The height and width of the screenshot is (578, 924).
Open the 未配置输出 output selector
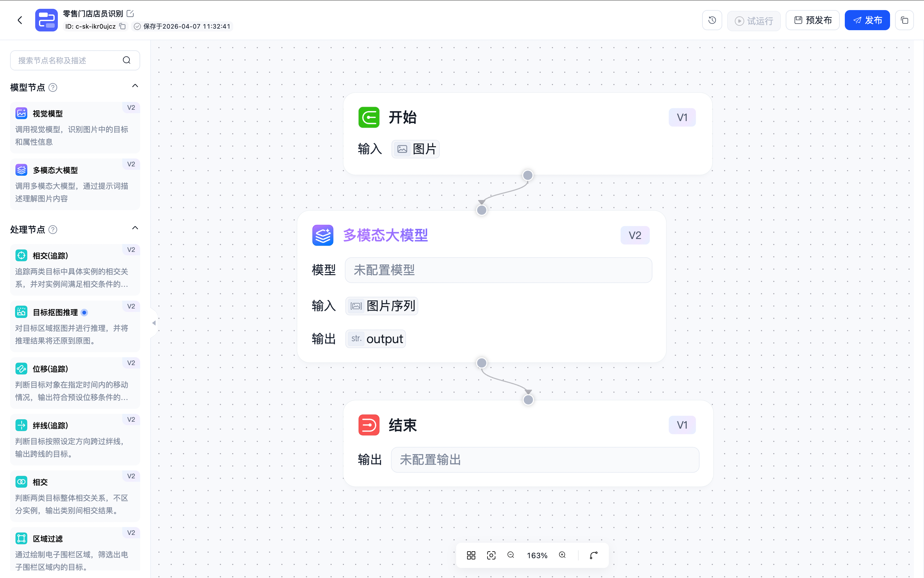pos(545,460)
